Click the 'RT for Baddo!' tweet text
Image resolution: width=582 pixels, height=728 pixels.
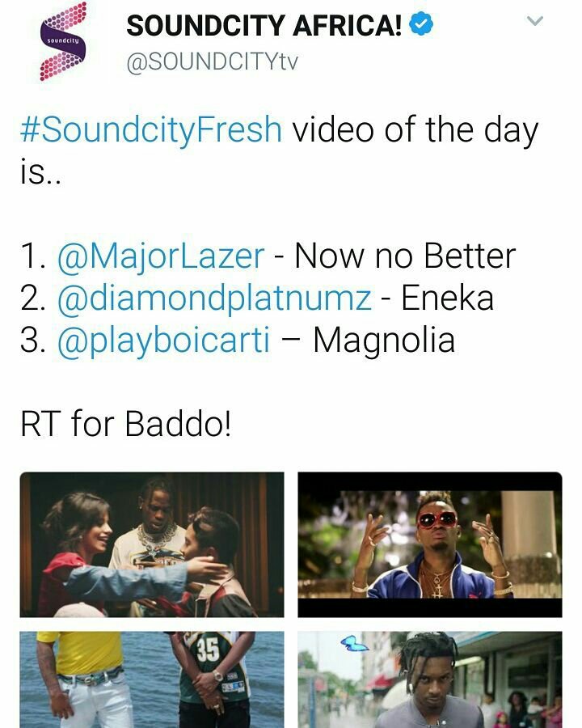point(125,423)
